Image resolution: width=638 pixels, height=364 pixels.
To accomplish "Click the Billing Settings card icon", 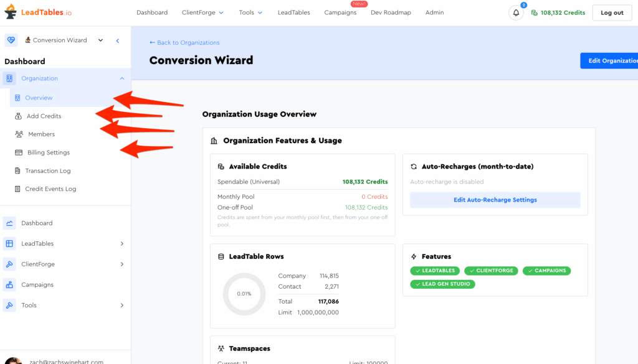I will [19, 152].
